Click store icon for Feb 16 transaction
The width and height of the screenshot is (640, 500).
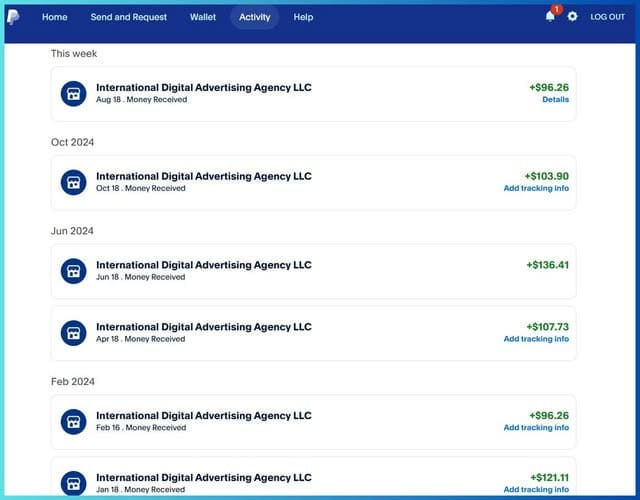click(x=73, y=422)
